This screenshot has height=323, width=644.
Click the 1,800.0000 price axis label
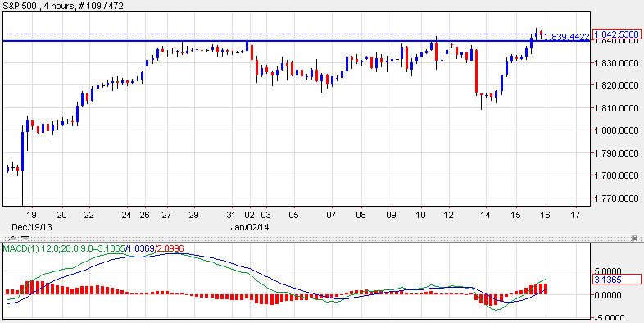[x=617, y=130]
